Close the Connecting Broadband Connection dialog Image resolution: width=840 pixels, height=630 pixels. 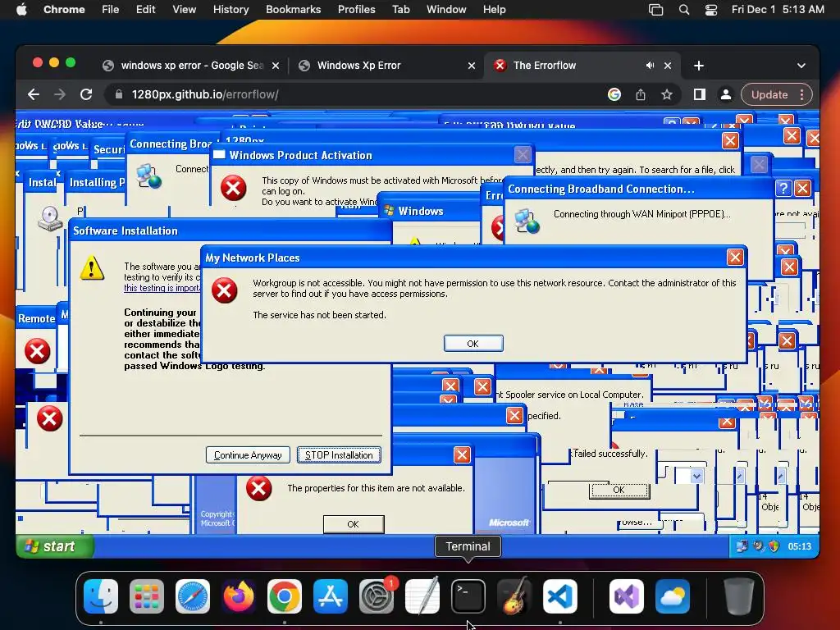point(802,188)
